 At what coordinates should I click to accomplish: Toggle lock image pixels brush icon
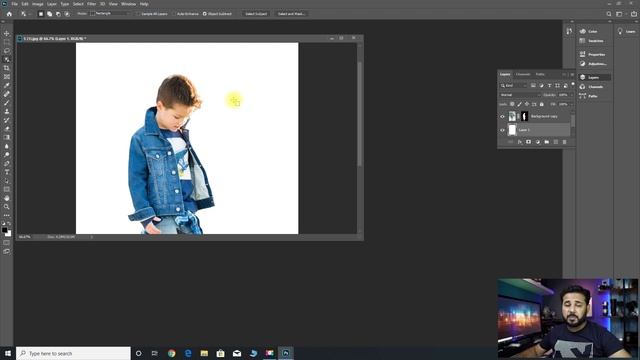click(520, 104)
